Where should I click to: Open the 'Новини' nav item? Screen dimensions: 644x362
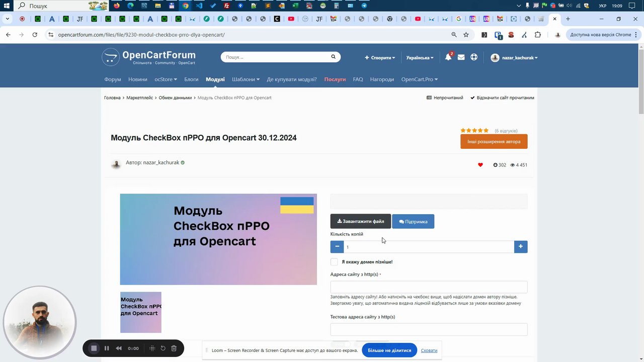point(138,79)
